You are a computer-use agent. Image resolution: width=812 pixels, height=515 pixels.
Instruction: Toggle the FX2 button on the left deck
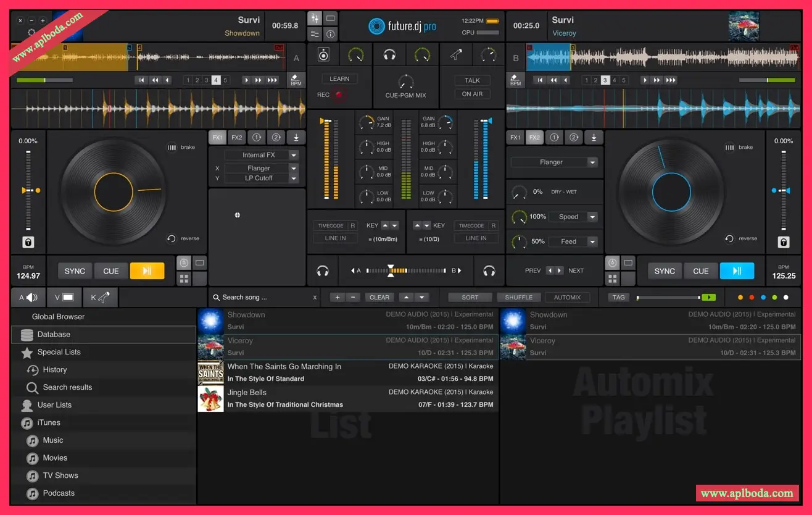237,138
